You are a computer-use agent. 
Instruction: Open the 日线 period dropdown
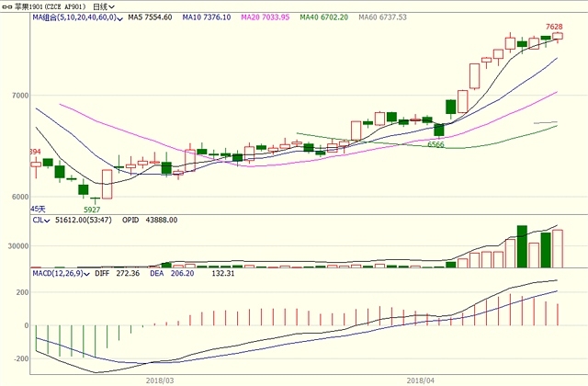pos(104,6)
